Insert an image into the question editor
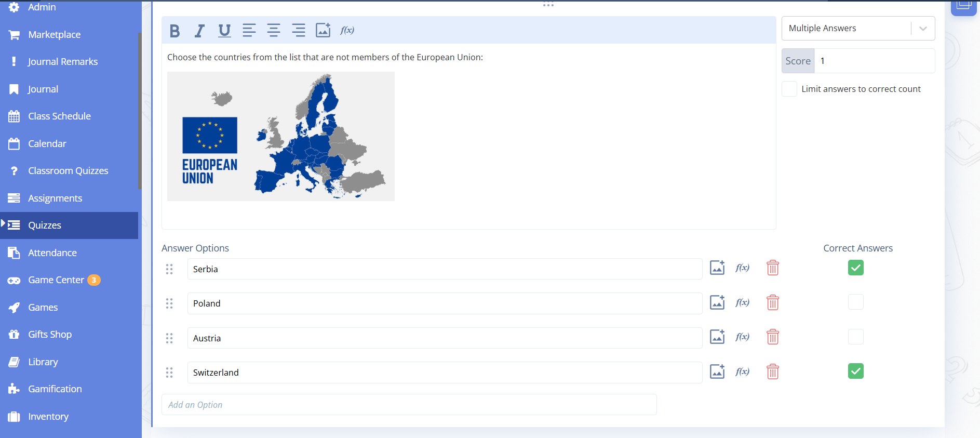This screenshot has height=438, width=980. pyautogui.click(x=323, y=31)
